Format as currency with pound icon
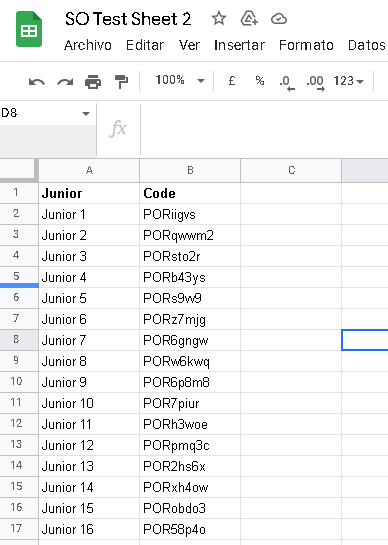388x545 pixels. tap(232, 81)
